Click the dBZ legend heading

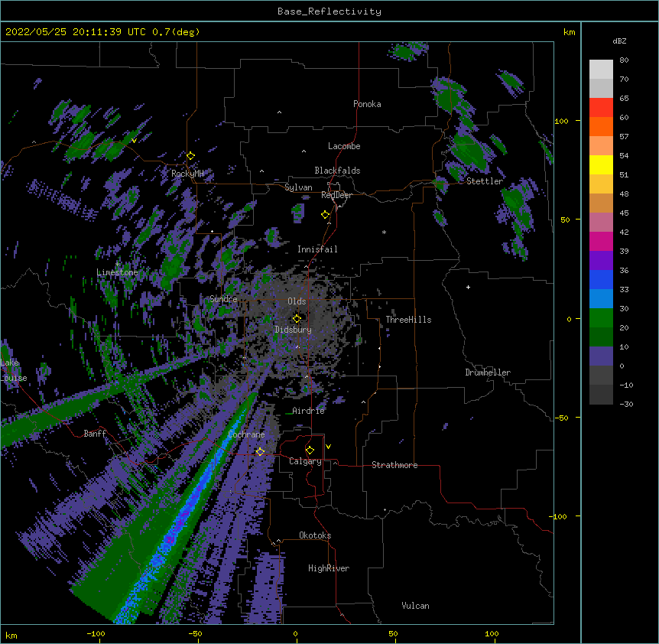[619, 41]
